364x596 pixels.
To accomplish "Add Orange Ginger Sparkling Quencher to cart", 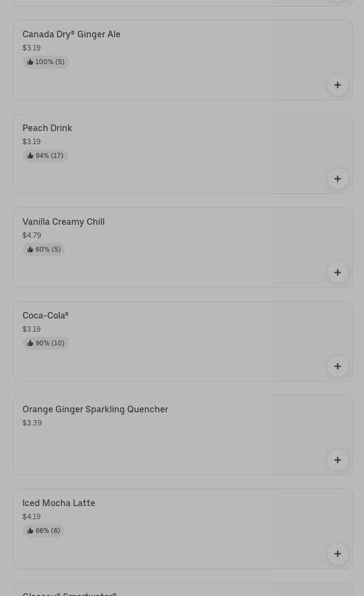I will point(337,460).
